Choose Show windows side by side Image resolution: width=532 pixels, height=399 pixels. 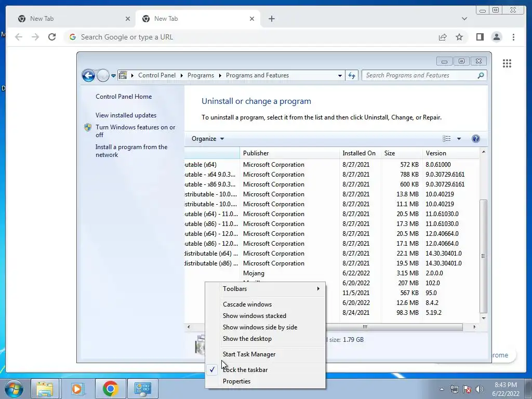point(265,327)
